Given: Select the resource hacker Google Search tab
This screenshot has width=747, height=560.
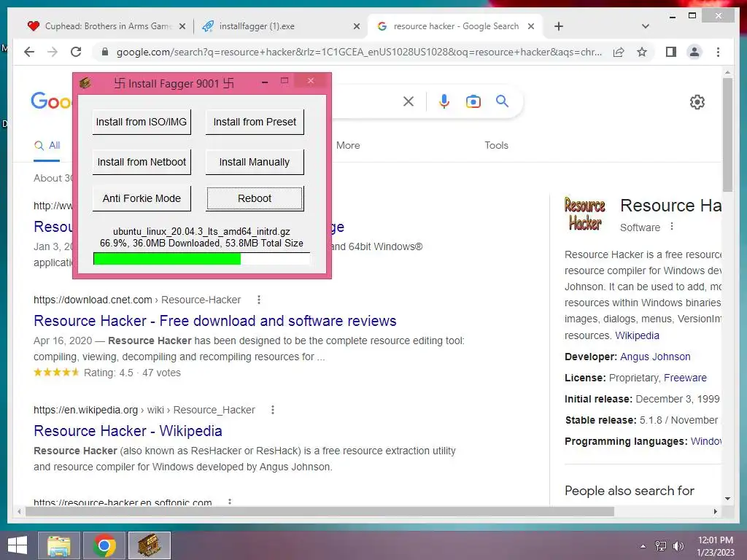Looking at the screenshot, I should 455,26.
